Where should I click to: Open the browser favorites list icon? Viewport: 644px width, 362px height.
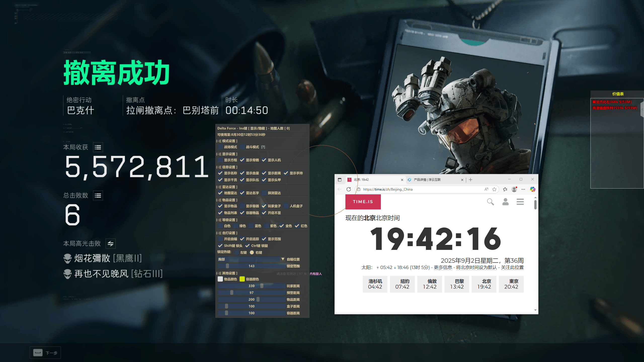(505, 189)
